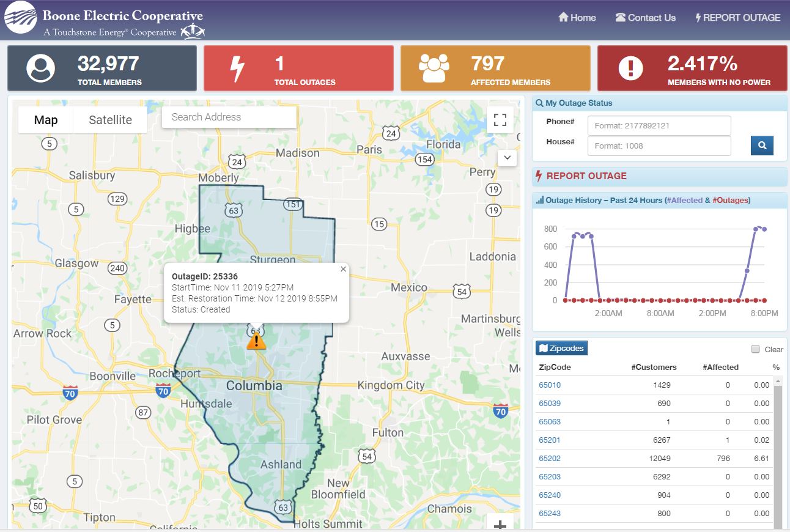The height and width of the screenshot is (532, 790).
Task: Click the Total Members person icon
Action: [x=40, y=68]
